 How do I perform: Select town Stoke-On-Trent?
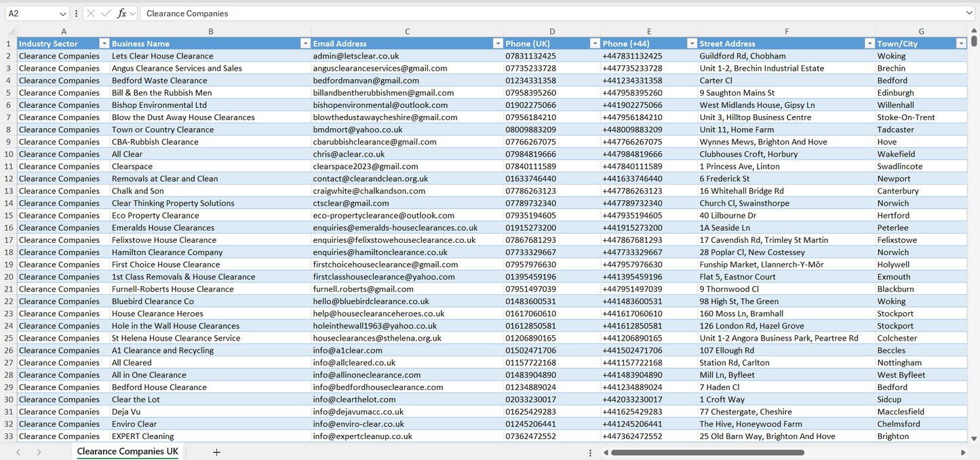(922, 117)
